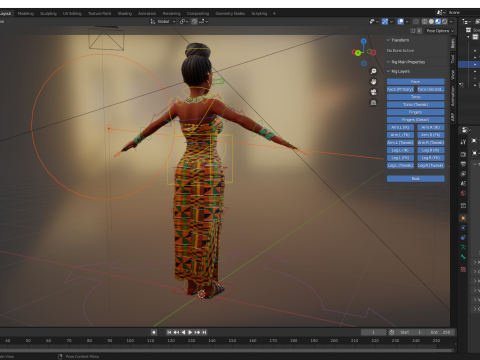
Task: Toggle viewport snapping magnet
Action: click(x=194, y=22)
